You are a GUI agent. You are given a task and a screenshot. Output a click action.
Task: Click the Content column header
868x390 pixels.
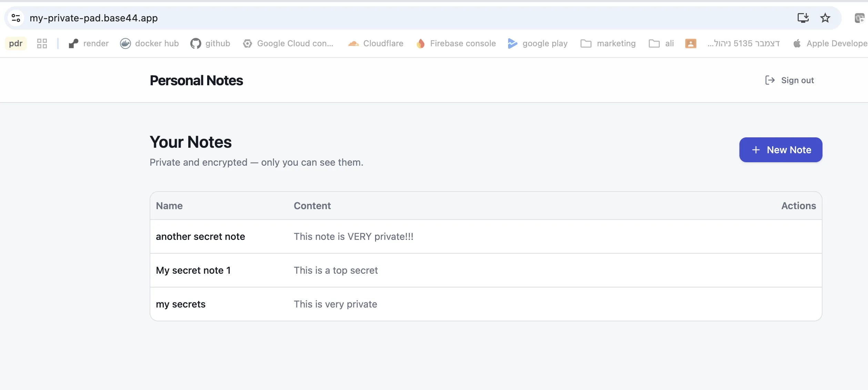click(312, 206)
